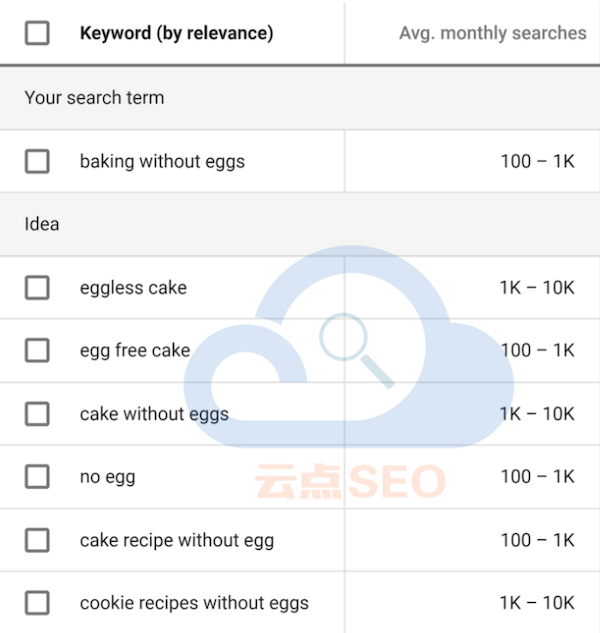The image size is (600, 633).
Task: Click the eggless cake keyword text
Action: (x=133, y=288)
